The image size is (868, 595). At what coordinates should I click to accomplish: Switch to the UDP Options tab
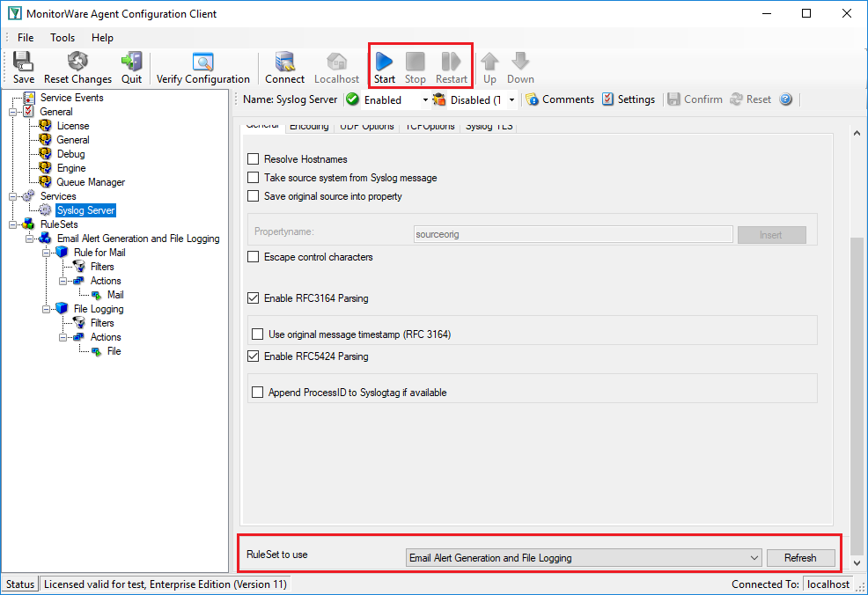pos(367,127)
